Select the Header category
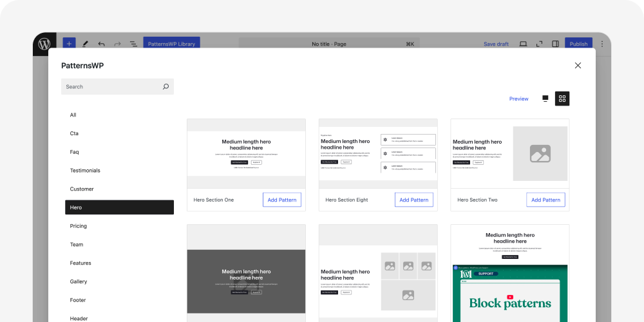644x322 pixels. point(120,317)
